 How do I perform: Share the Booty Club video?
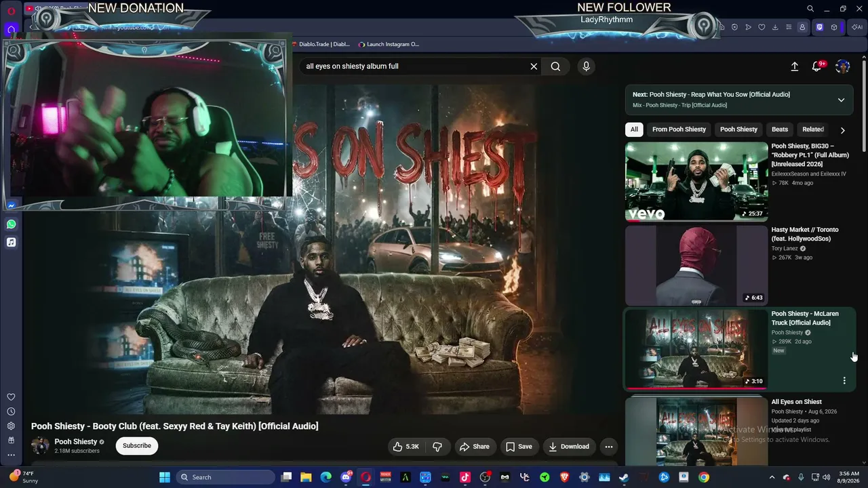pyautogui.click(x=474, y=447)
